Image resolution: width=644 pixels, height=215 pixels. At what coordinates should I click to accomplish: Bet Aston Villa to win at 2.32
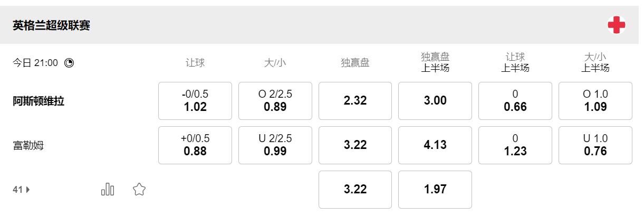pos(355,101)
